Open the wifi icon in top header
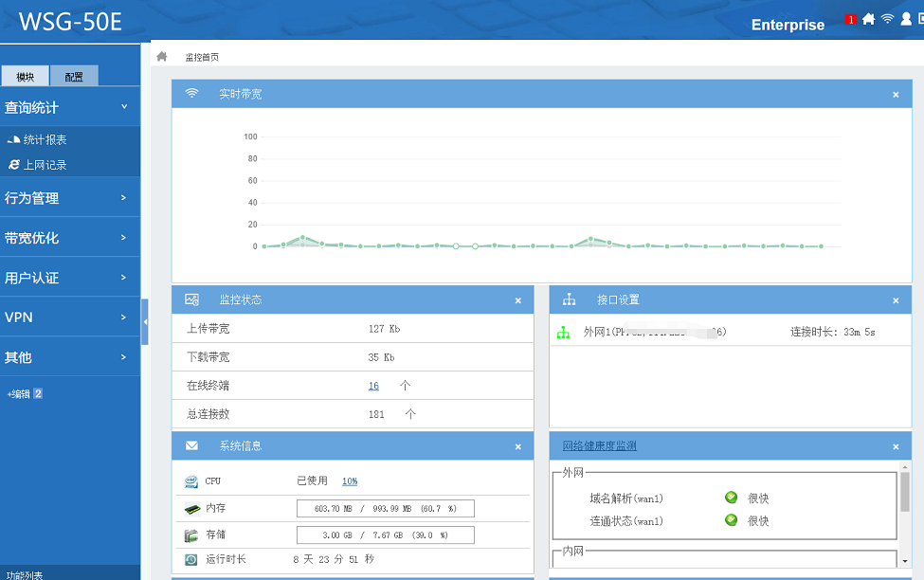Screen dimensions: 924x580 coord(887,19)
